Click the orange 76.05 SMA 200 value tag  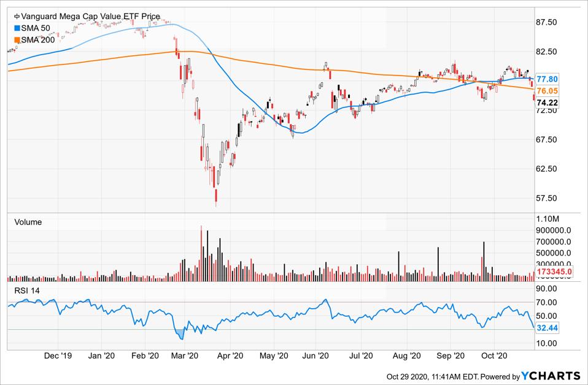point(547,91)
